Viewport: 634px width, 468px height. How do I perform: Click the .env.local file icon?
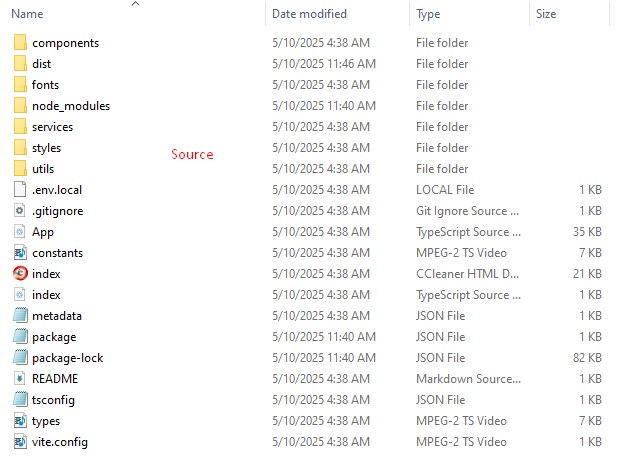pyautogui.click(x=20, y=190)
